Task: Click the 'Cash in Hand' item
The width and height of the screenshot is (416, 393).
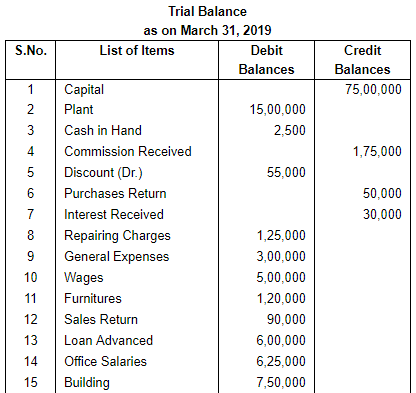Action: (103, 130)
